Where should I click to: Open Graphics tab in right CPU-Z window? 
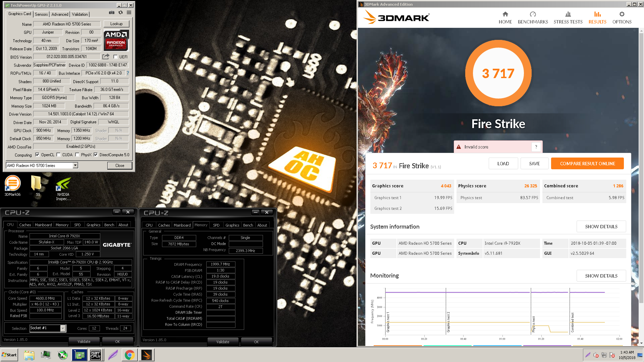tap(232, 225)
